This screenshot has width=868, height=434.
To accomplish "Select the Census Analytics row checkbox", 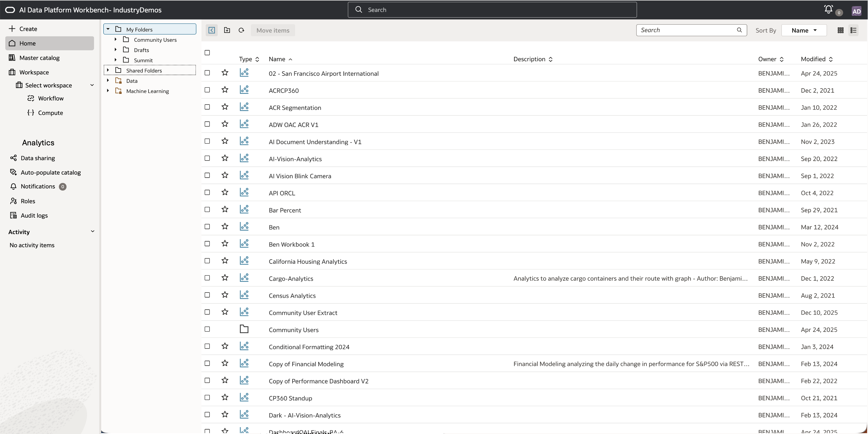I will tap(207, 295).
